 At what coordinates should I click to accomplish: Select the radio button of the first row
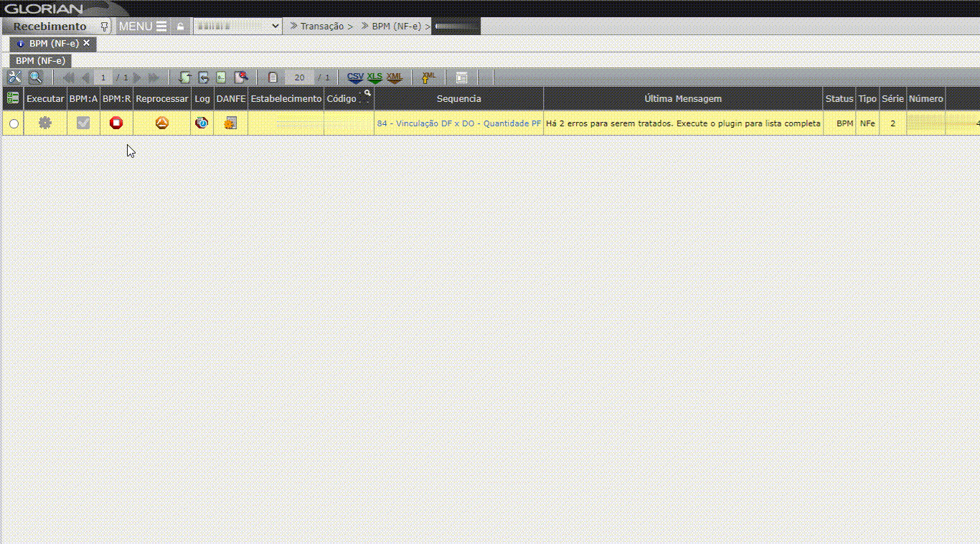14,124
